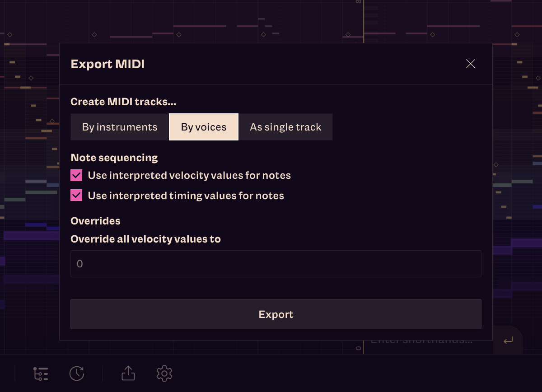Screen dimensions: 542x392
Task: Click a diamond marker in the background piano roll
Action: [94, 34]
